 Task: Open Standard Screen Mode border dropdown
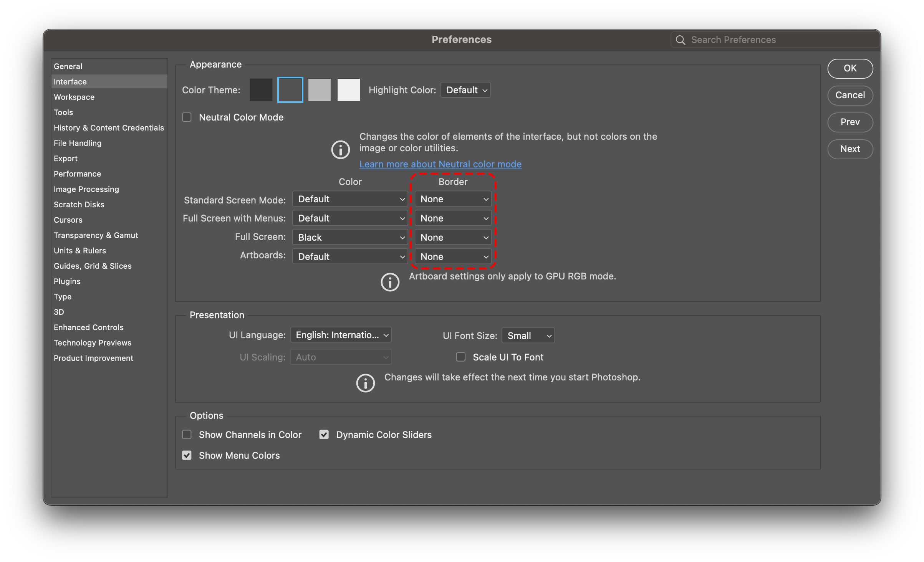(453, 199)
